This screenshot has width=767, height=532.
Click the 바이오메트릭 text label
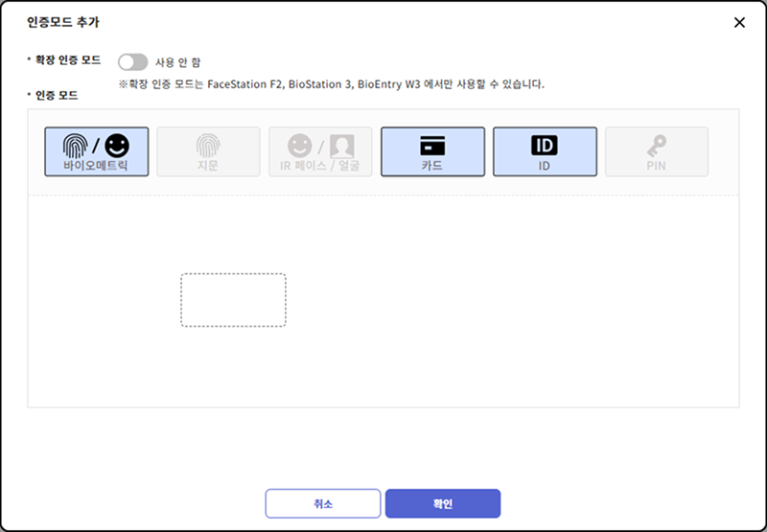(x=97, y=166)
